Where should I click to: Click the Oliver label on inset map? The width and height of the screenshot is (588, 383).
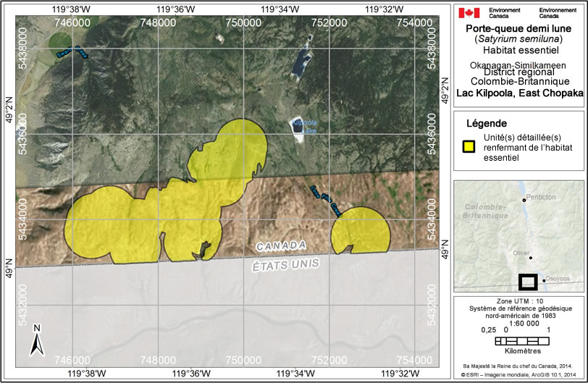(521, 253)
